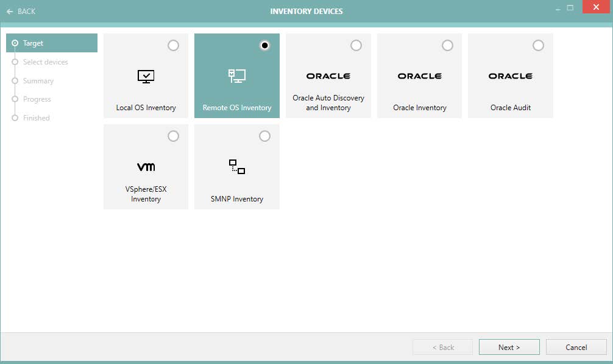Go to the Finished step
Image resolution: width=613 pixels, height=364 pixels.
pyautogui.click(x=37, y=118)
